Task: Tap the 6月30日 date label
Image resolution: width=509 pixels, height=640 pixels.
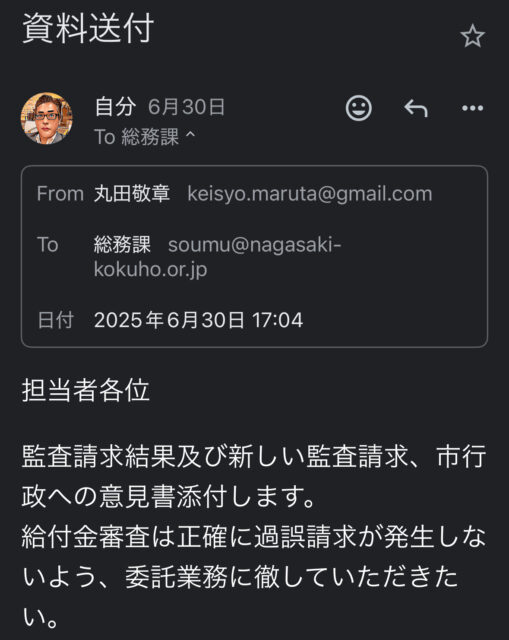Action: coord(186,107)
